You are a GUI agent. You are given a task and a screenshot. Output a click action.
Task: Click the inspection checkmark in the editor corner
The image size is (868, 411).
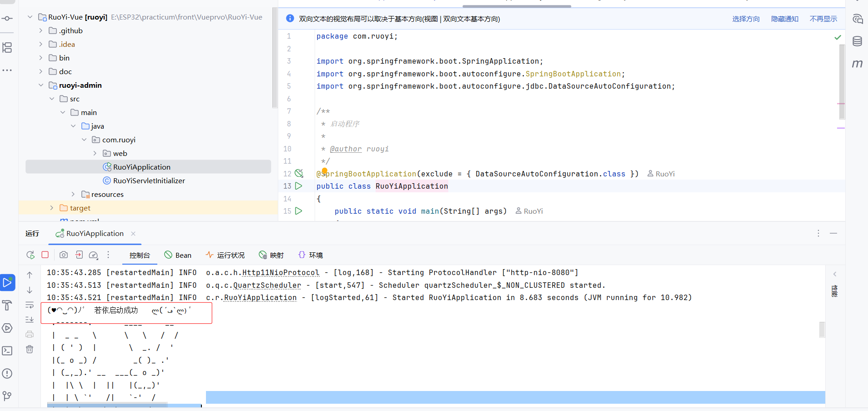838,37
